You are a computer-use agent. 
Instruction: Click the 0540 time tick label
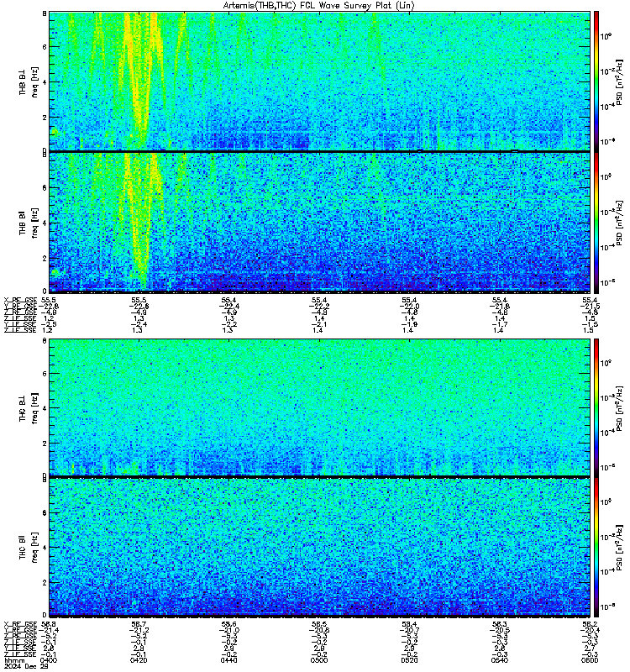(499, 660)
